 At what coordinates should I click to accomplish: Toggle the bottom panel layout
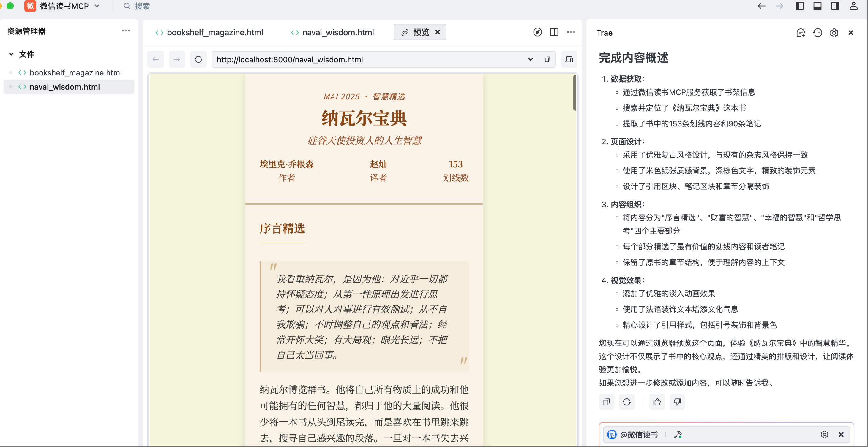click(818, 6)
